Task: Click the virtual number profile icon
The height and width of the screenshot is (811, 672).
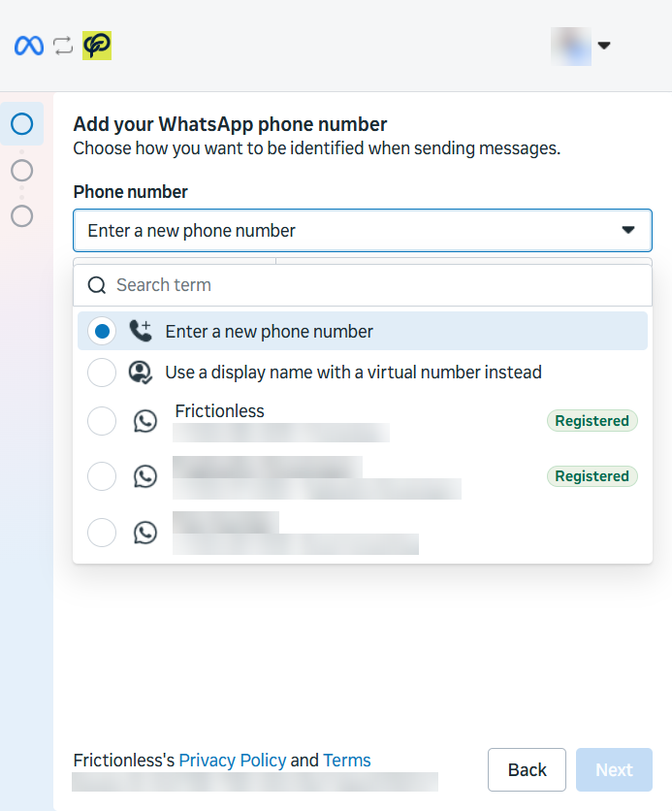Action: [140, 373]
